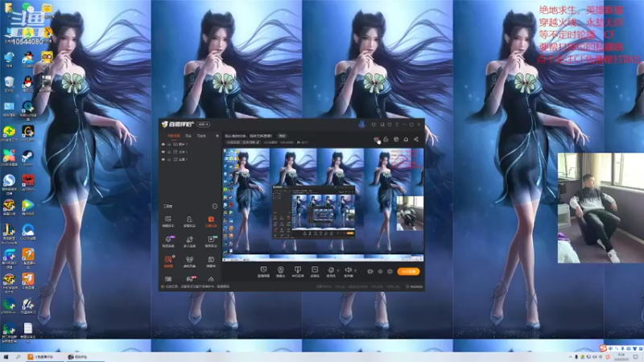Click the red-dot icon under the cursor
Image resolution: width=644 pixels, height=362 pixels.
[x=376, y=140]
